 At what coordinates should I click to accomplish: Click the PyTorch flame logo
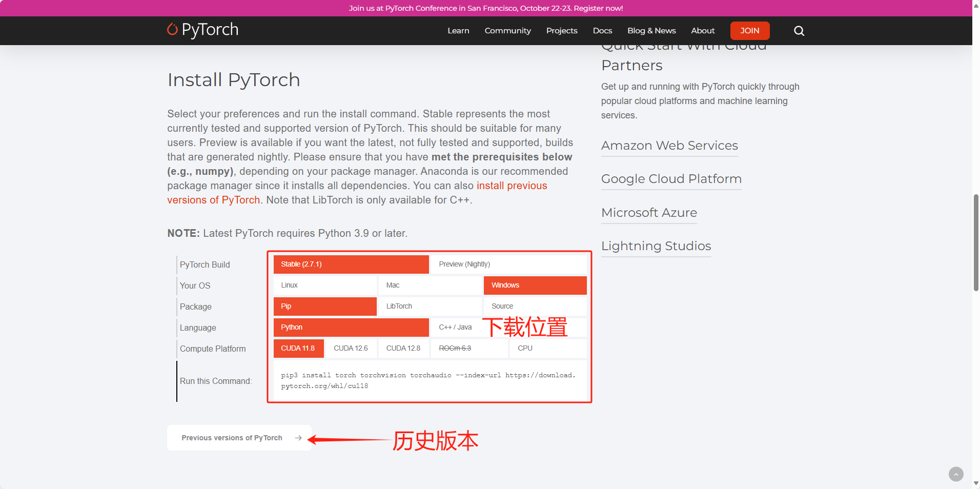[172, 29]
